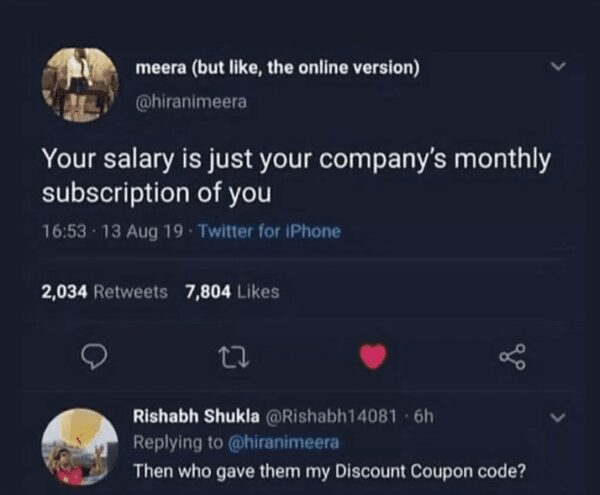
Task: Select the tweet text about salary subscription
Action: pyautogui.click(x=296, y=175)
